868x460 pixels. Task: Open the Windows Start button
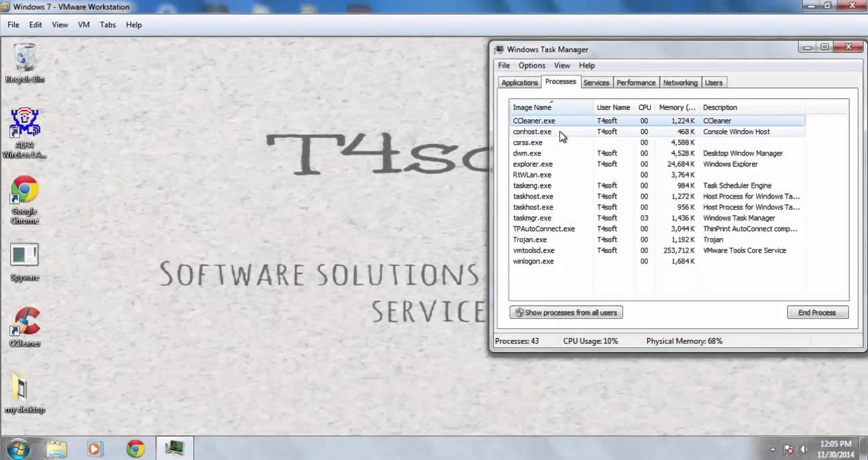coord(18,448)
